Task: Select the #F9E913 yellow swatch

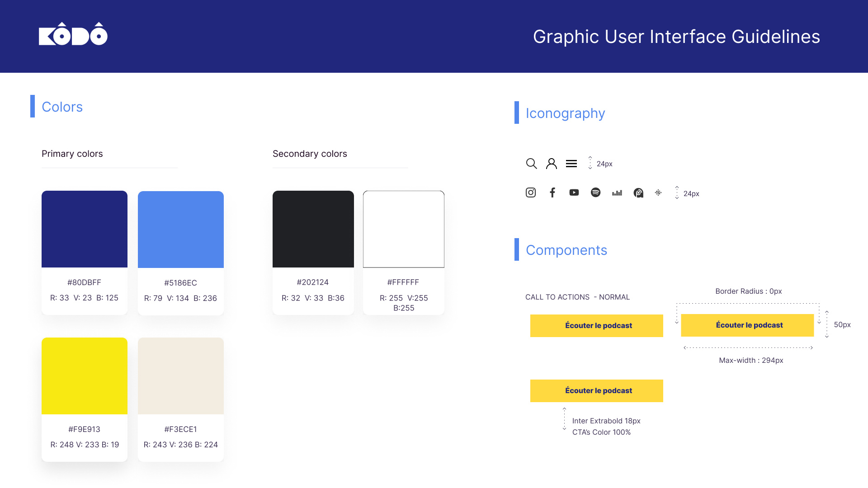Action: click(x=85, y=376)
